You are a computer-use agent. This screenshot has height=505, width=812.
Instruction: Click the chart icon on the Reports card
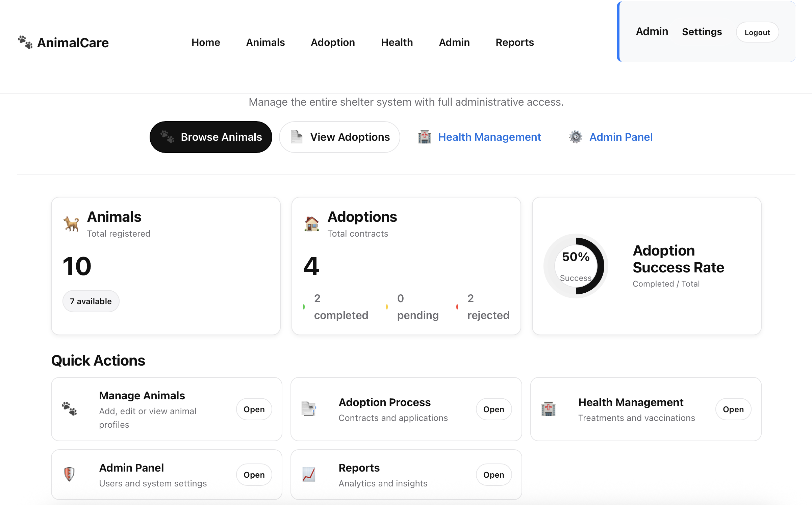(x=308, y=474)
